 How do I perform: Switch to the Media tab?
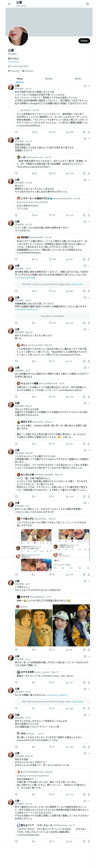point(78,79)
